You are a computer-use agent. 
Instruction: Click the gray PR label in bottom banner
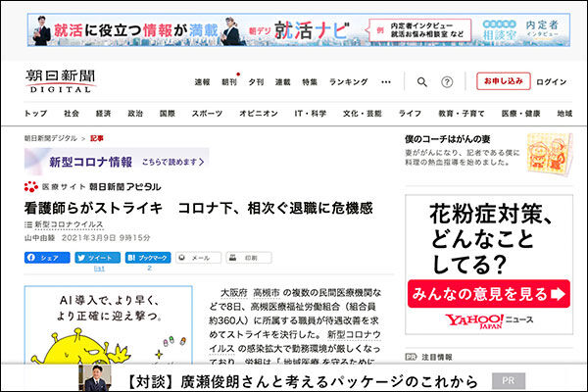click(x=508, y=381)
